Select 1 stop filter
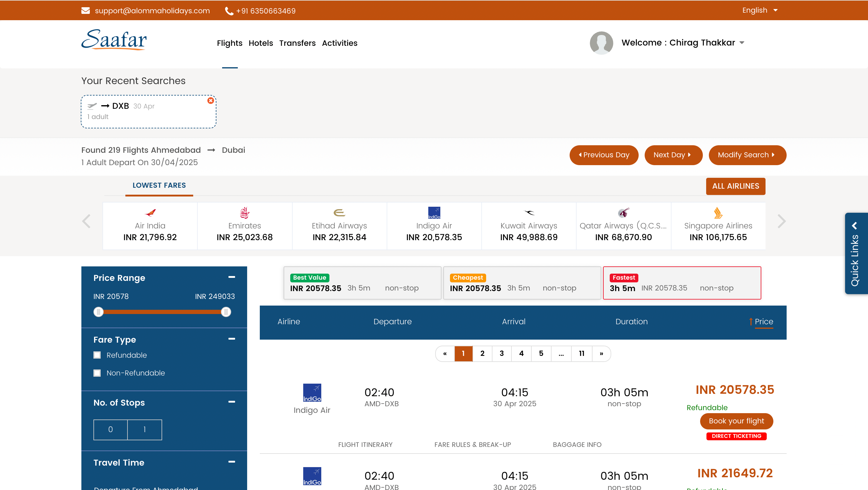Screen dimensions: 868x490 tap(145, 430)
